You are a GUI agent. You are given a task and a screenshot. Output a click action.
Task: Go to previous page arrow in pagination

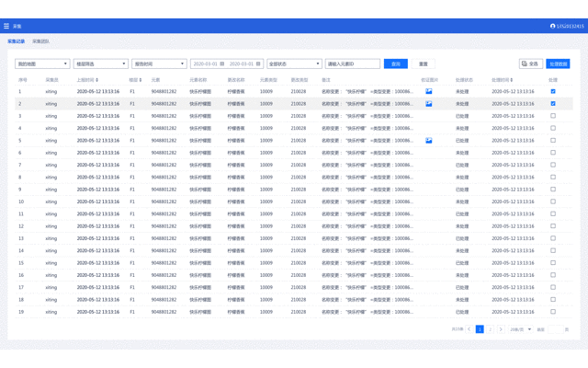tap(469, 328)
